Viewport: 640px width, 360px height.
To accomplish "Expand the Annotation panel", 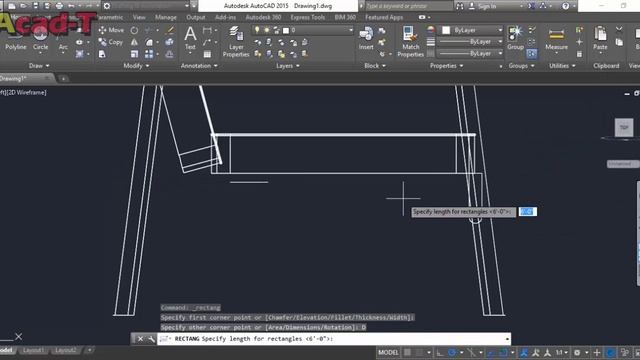I will [199, 66].
